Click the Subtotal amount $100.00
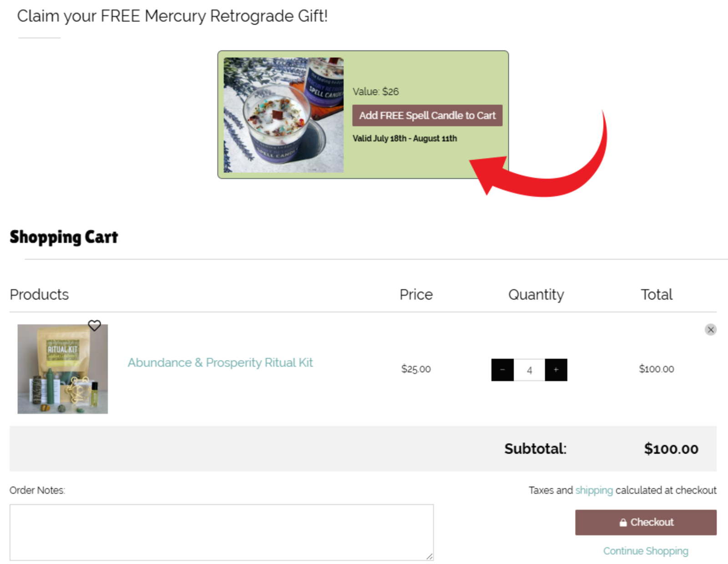This screenshot has width=728, height=564. (x=671, y=449)
